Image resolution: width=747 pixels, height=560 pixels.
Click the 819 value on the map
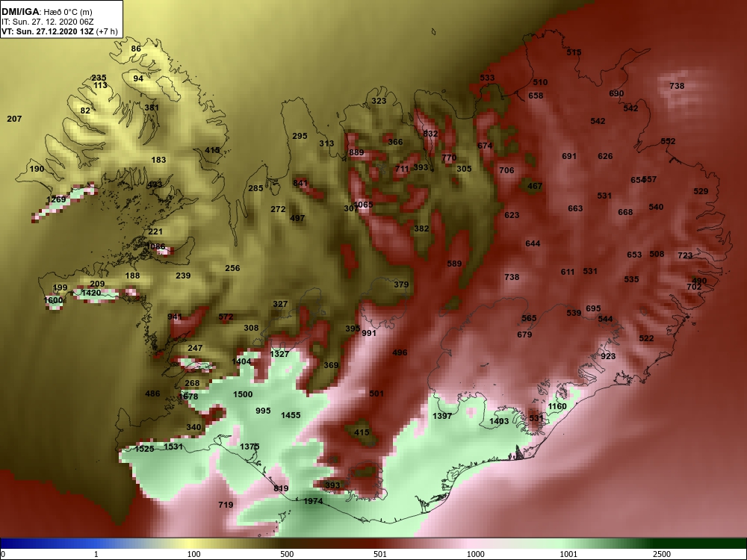click(x=281, y=488)
